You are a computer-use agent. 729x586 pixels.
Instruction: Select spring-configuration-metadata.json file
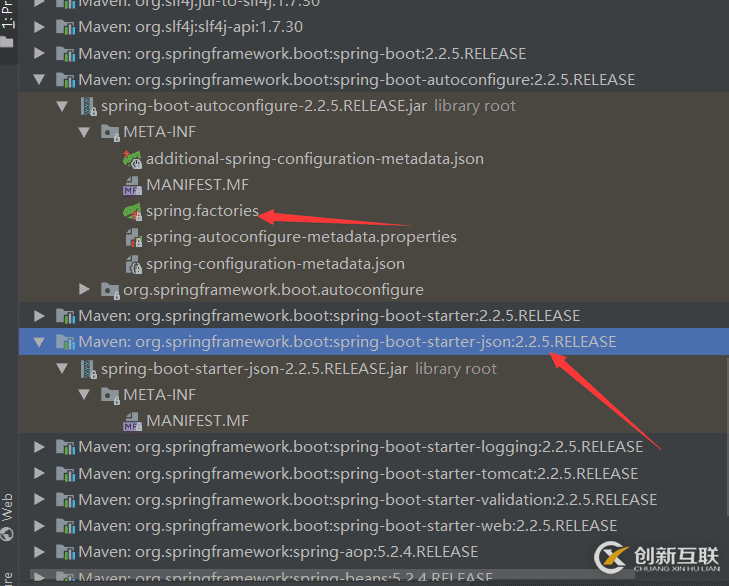[275, 264]
